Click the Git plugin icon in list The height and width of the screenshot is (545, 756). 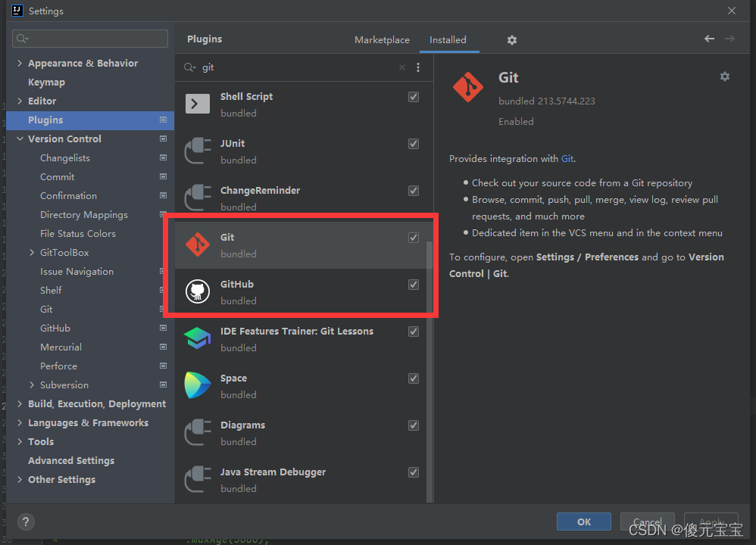click(198, 244)
